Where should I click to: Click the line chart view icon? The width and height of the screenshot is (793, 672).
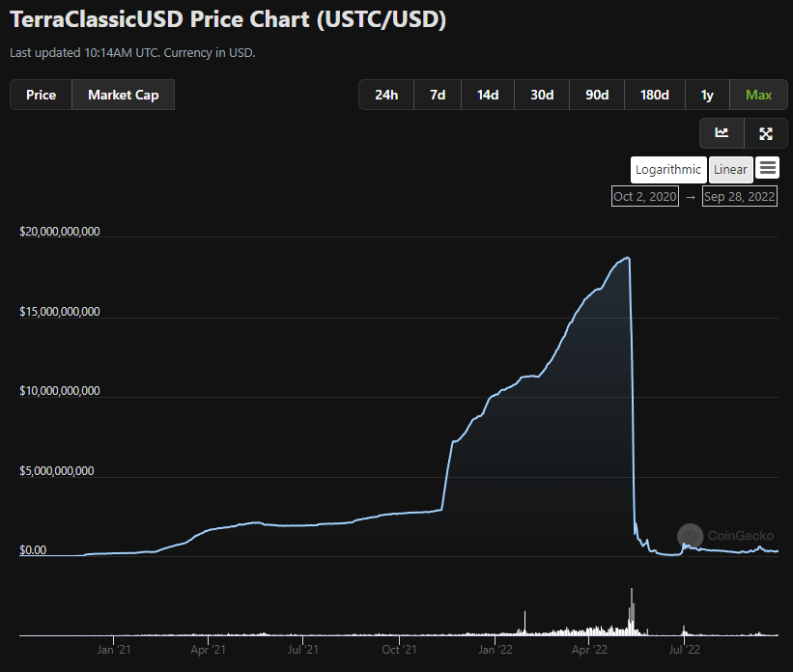722,133
